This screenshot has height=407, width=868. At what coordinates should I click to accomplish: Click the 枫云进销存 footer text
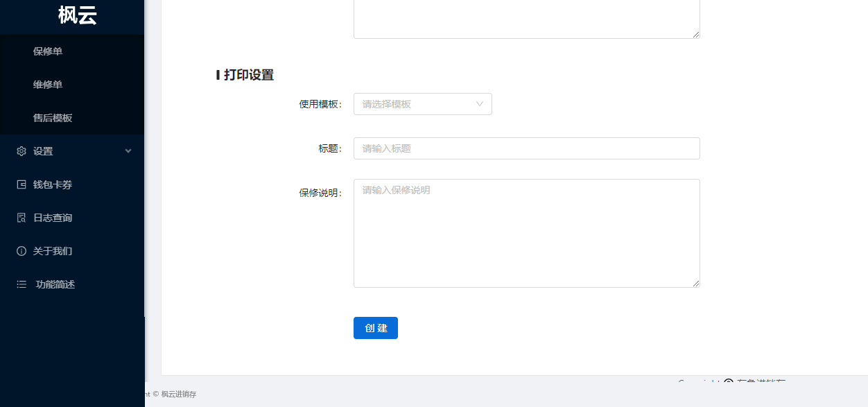(179, 394)
